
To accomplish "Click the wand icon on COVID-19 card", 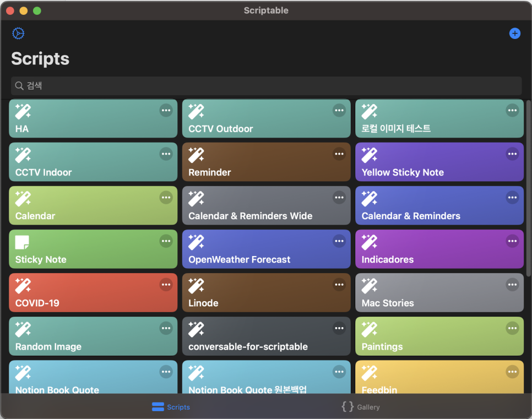I will coord(23,286).
